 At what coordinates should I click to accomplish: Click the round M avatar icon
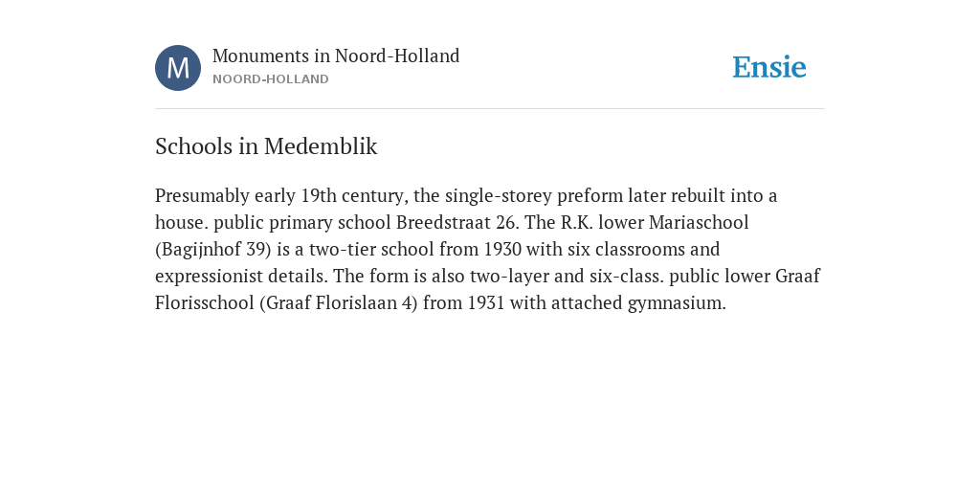(x=178, y=68)
